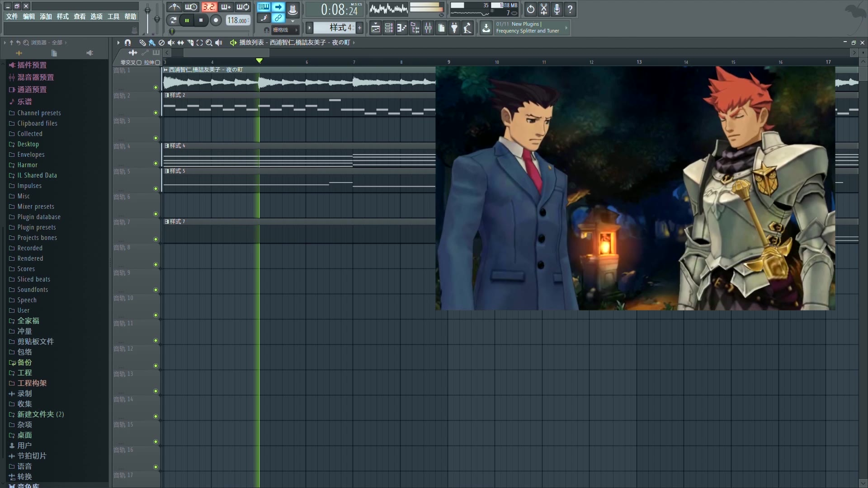Viewport: 868px width, 488px height.
Task: Enable the 拉伸 checkbox
Action: 158,62
